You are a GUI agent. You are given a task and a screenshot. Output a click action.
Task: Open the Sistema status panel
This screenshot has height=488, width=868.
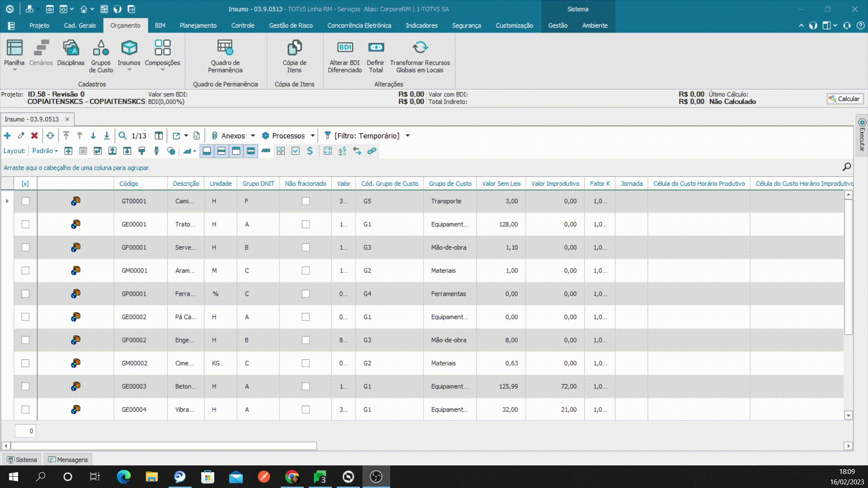click(22, 460)
